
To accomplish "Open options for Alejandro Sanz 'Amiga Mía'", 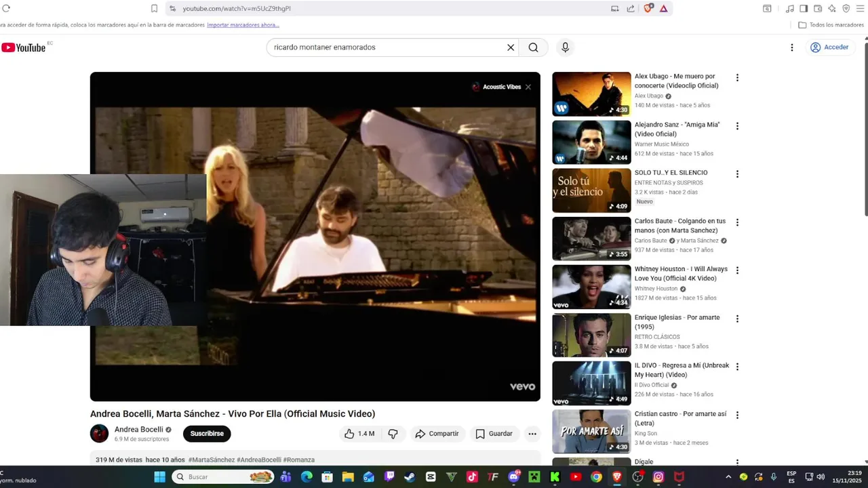I will pyautogui.click(x=737, y=126).
